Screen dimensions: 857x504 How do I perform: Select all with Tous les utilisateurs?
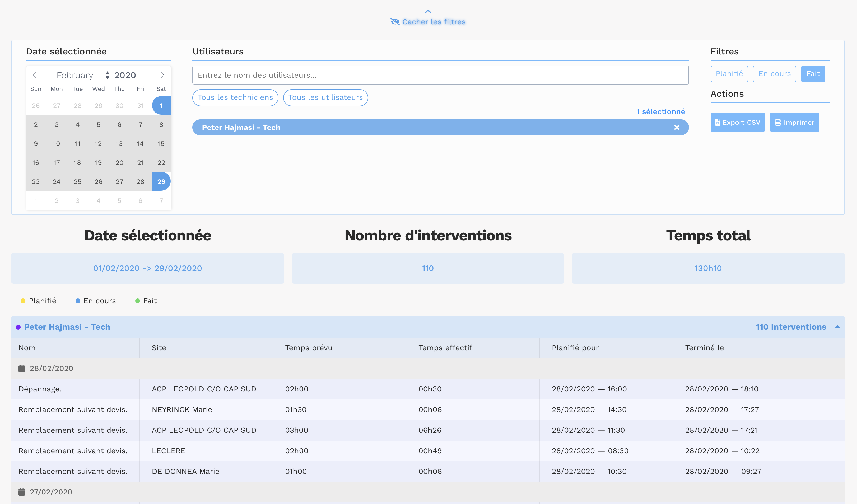[x=325, y=97]
